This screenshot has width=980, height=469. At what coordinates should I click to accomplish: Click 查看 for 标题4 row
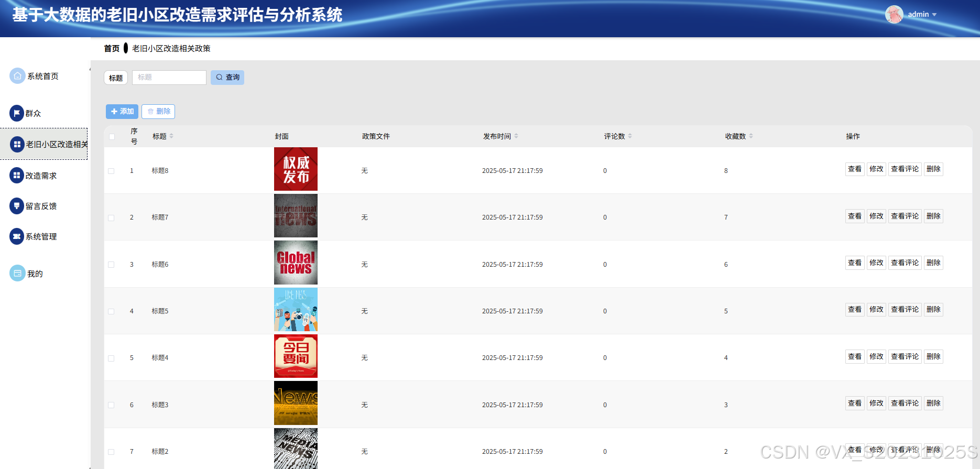coord(855,356)
